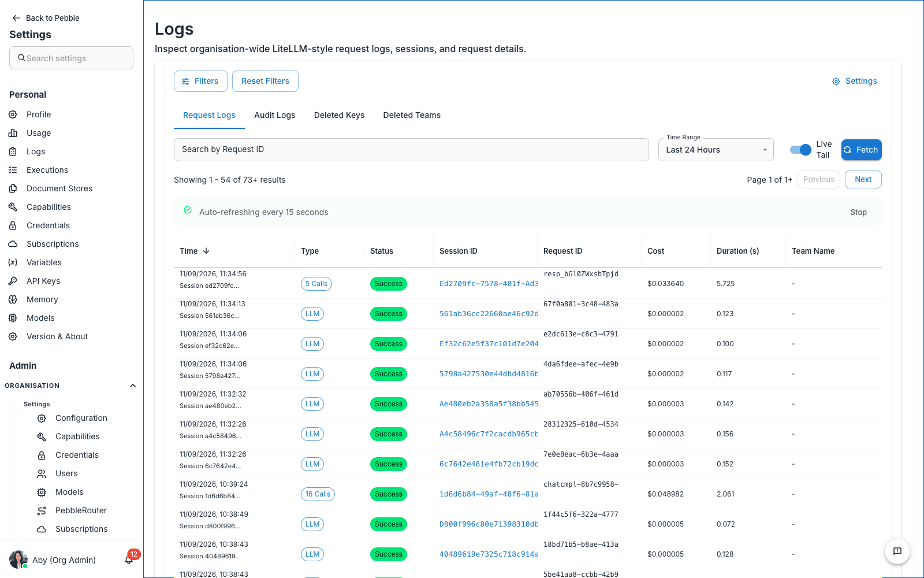This screenshot has width=924, height=578.
Task: Click the Admin Subscriptions cloud icon
Action: 42,529
